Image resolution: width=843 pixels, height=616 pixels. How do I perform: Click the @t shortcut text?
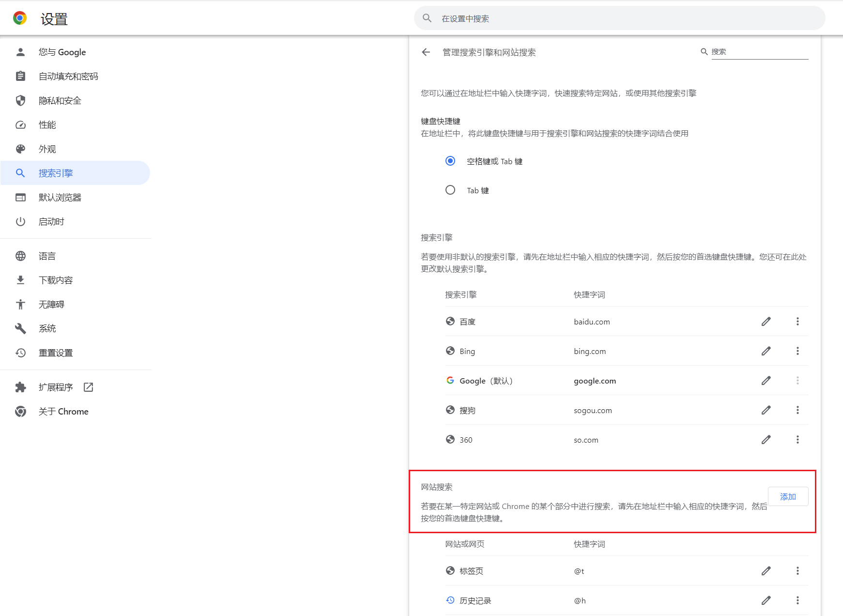(x=579, y=571)
